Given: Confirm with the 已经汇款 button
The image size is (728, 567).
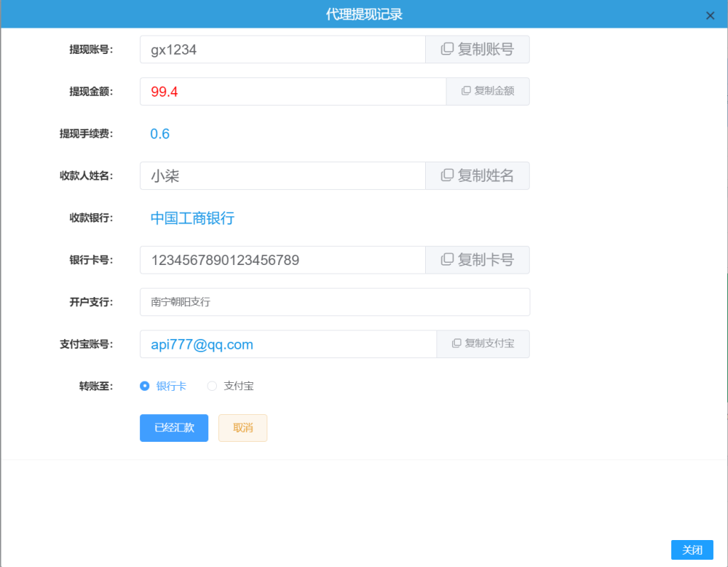Looking at the screenshot, I should pos(174,428).
